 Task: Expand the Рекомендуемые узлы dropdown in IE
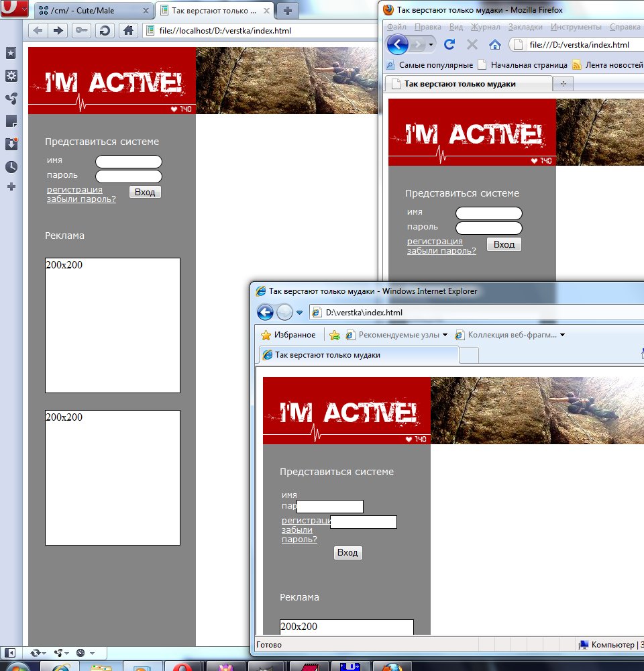coord(445,335)
